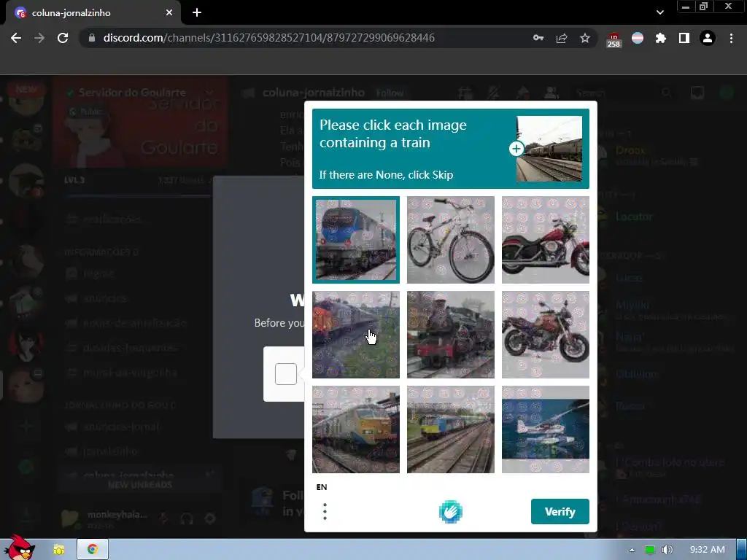This screenshot has height=560, width=747.
Task: Select the distant train on tracks image
Action: point(451,429)
